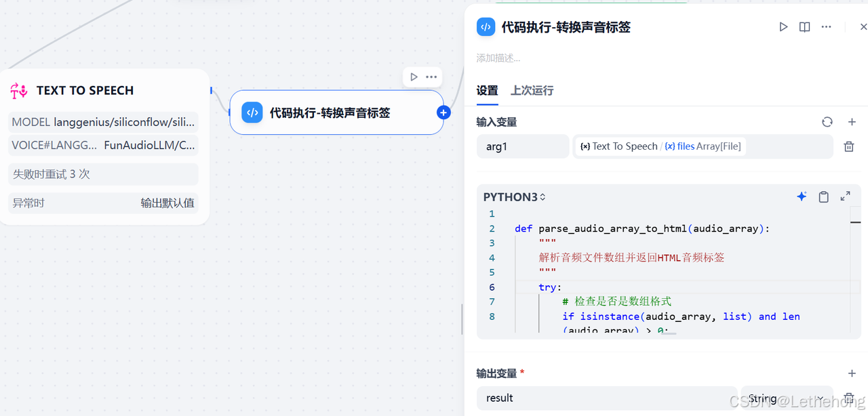Click code line def parse_audio_array_to_html

[642, 228]
